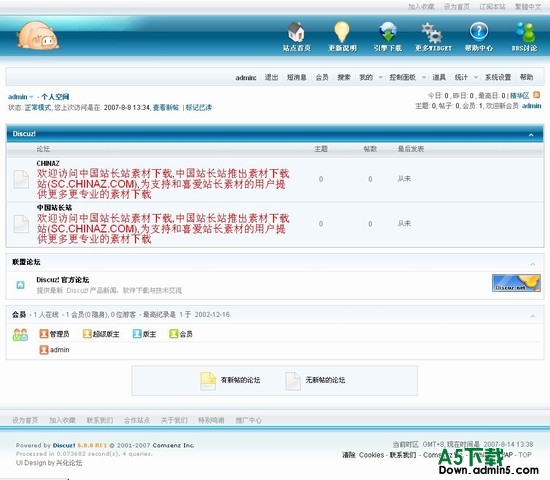Click the admin user avatar icon
The height and width of the screenshot is (480, 550).
[44, 350]
